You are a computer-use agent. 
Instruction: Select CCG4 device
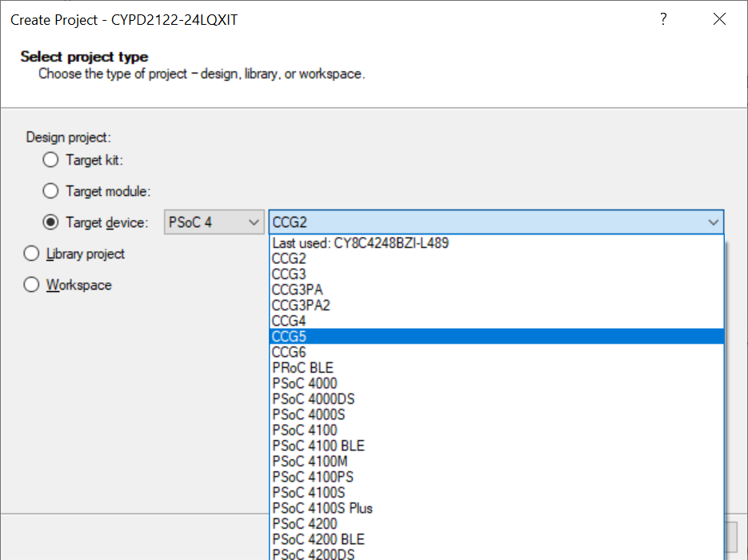(288, 320)
